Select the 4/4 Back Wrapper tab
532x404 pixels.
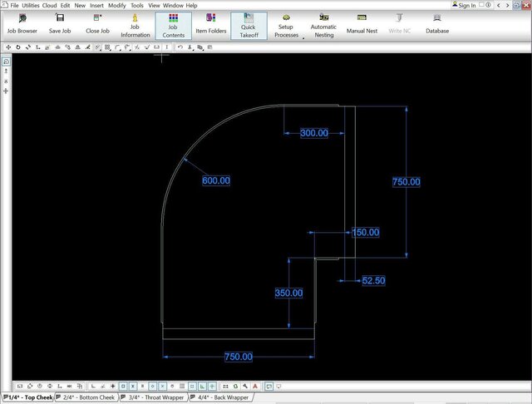pos(223,398)
